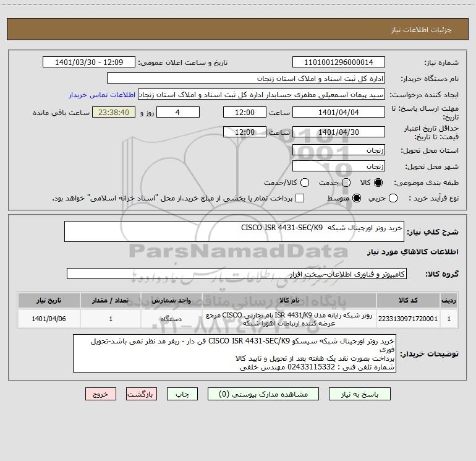The image size is (476, 461).
Task: Click the ردیف column header
Action: pos(449,300)
